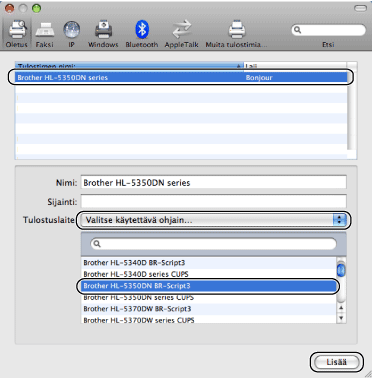Click the Nimi text field

213,183
